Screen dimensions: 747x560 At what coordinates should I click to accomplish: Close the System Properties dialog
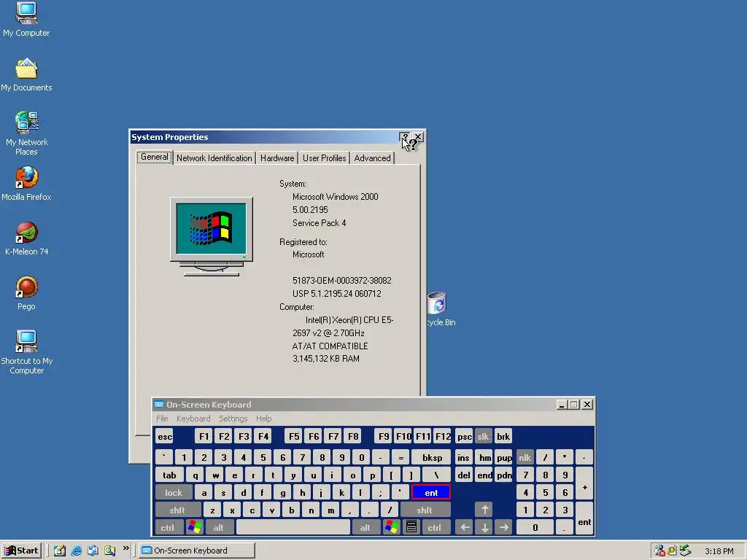coord(418,137)
